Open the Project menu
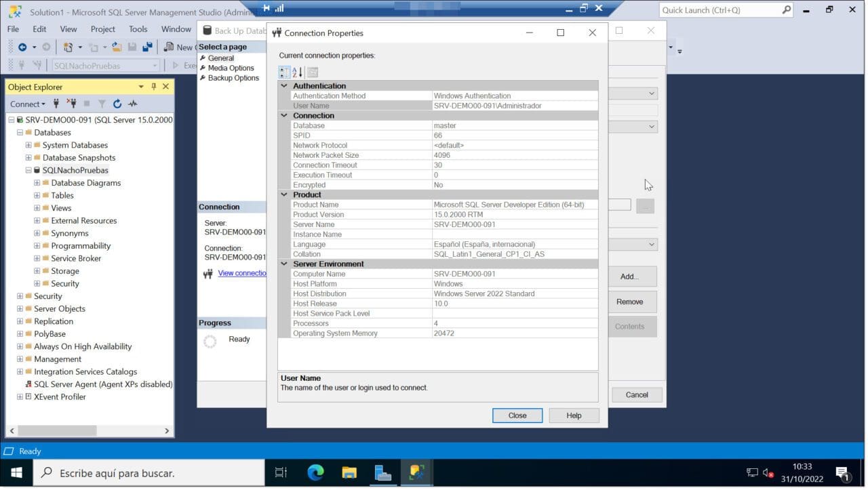Screen dimensions: 868x490 [x=103, y=29]
